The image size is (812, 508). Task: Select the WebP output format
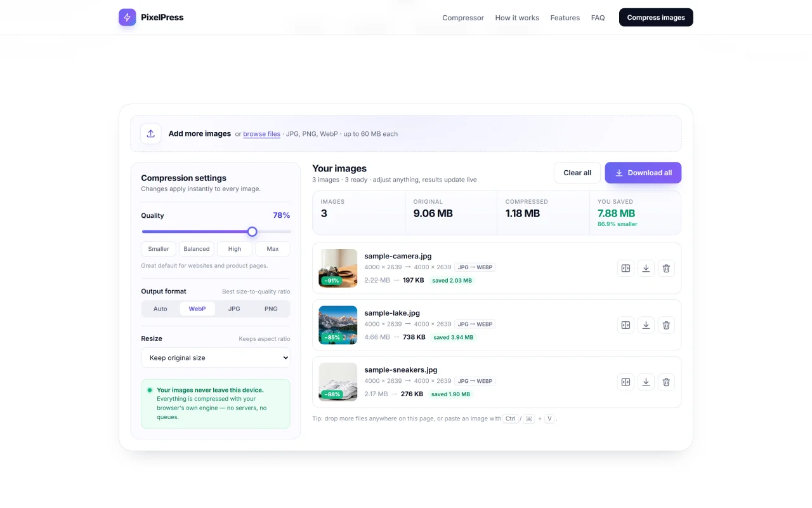tap(197, 309)
